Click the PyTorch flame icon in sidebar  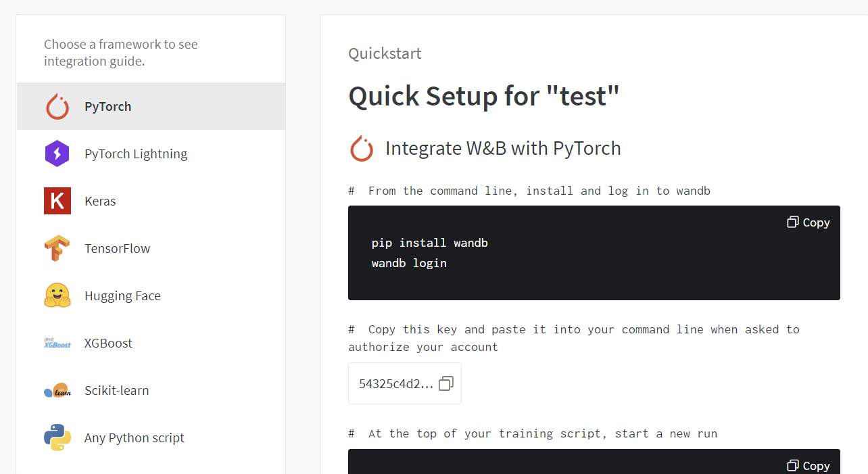coord(57,107)
